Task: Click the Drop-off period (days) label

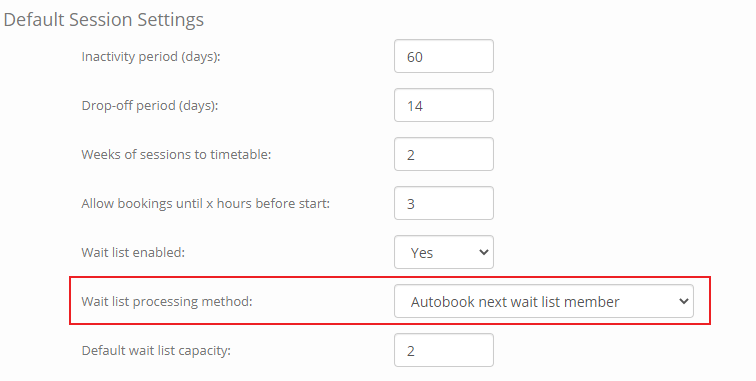Action: (150, 106)
